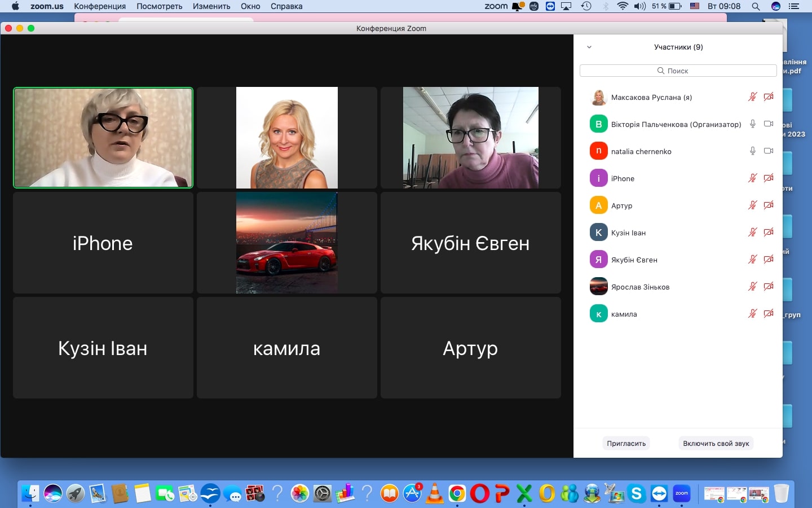This screenshot has width=812, height=508.
Task: Click the muted microphone icon for Артур
Action: point(752,205)
